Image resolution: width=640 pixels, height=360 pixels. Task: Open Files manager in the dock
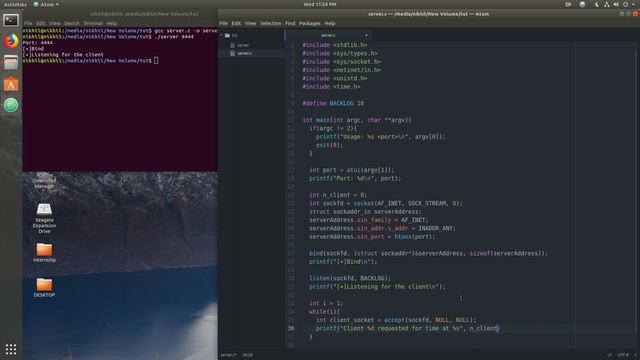click(11, 63)
